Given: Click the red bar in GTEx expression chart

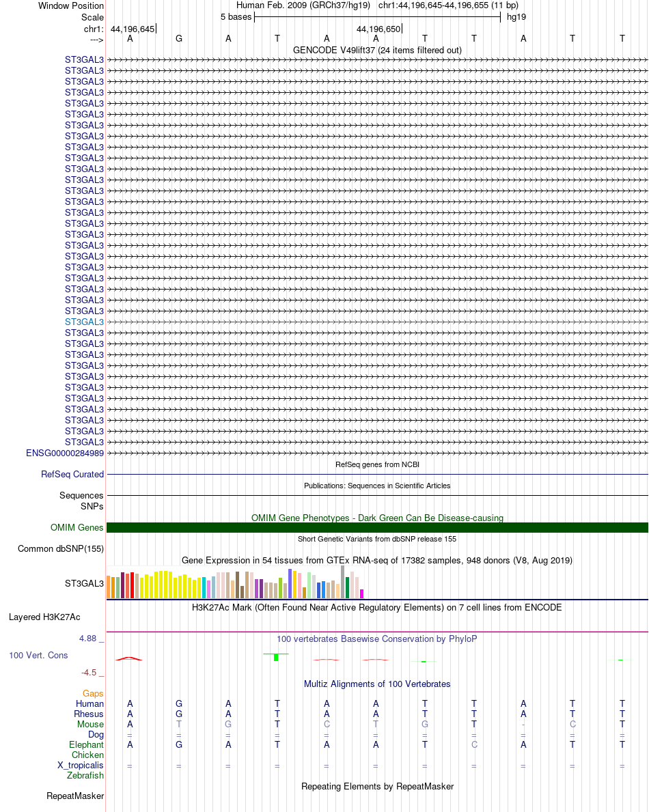Looking at the screenshot, I should (132, 585).
